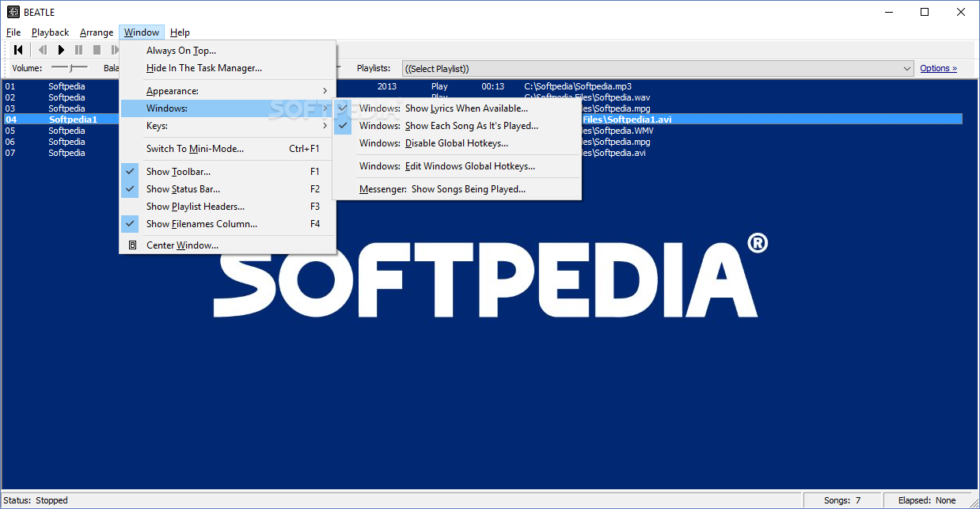Click C:\Softpedia\Softpedia.mp3 filename
The height and width of the screenshot is (509, 980).
point(578,86)
